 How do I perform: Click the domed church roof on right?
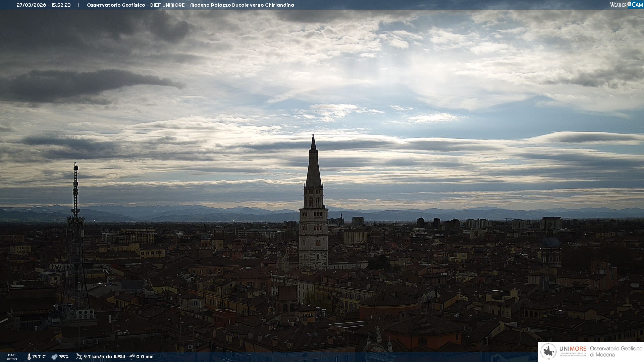[x=550, y=242]
